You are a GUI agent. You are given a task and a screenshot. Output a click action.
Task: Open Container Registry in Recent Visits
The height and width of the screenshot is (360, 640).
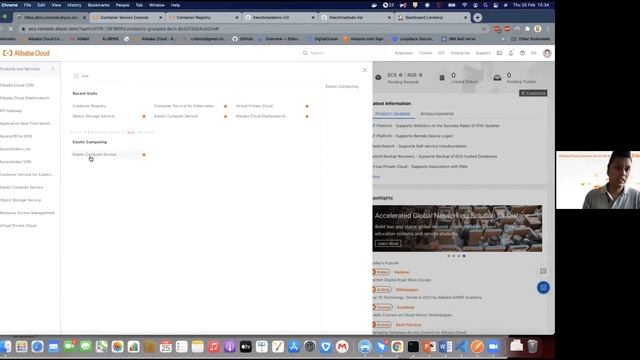[x=89, y=106]
